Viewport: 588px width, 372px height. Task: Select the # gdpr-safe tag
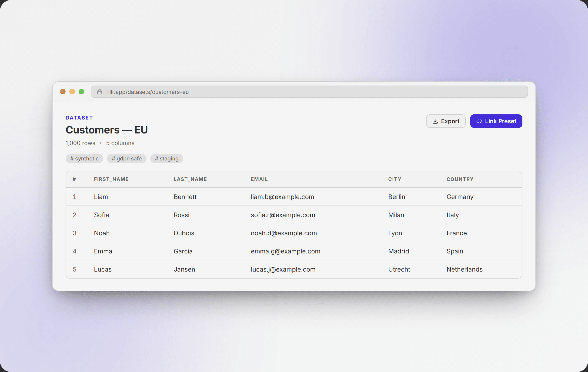pyautogui.click(x=127, y=159)
